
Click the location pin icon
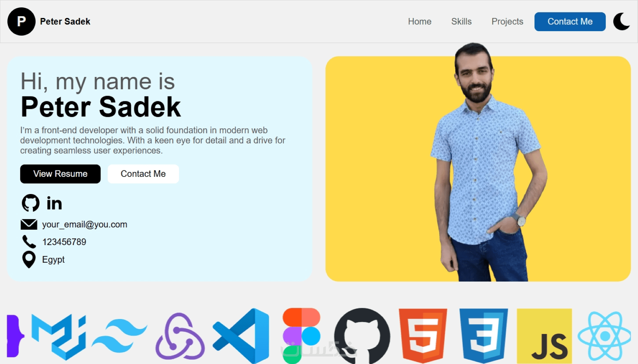(x=29, y=260)
